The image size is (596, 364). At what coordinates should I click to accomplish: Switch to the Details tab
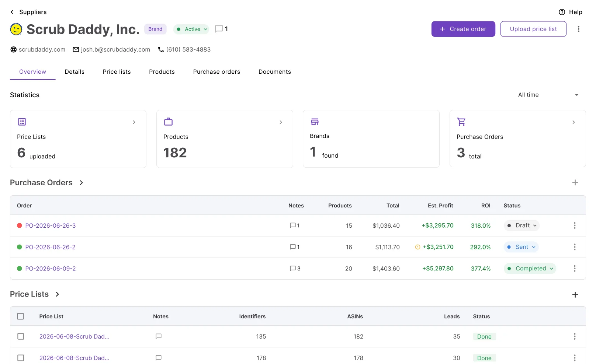(x=74, y=72)
